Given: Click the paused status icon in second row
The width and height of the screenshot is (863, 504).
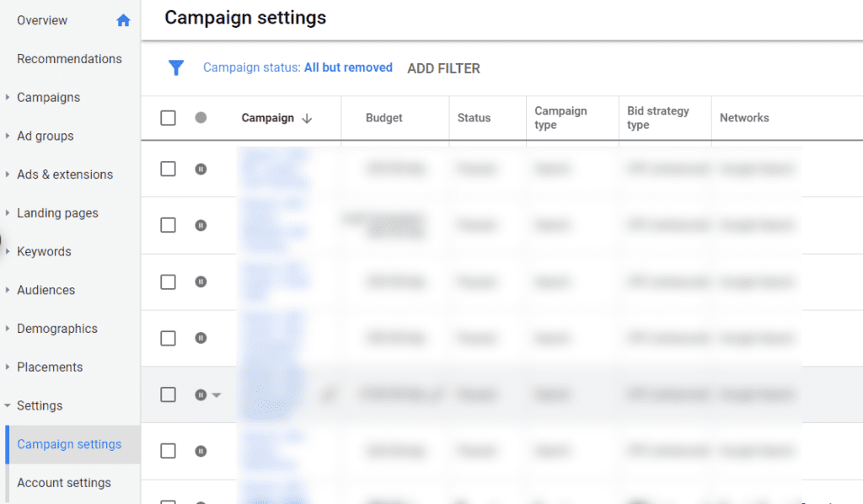Looking at the screenshot, I should click(x=201, y=225).
